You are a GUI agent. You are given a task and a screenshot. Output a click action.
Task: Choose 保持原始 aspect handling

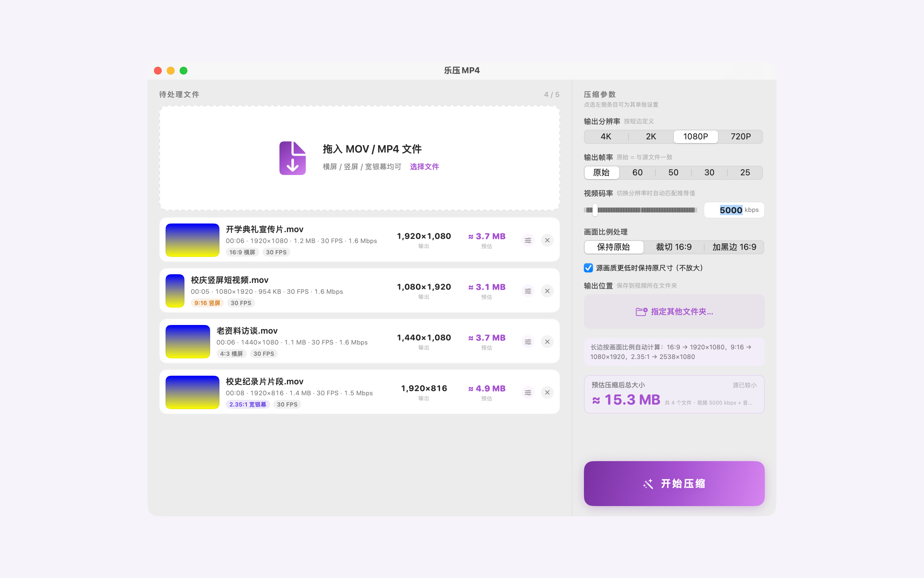point(613,247)
